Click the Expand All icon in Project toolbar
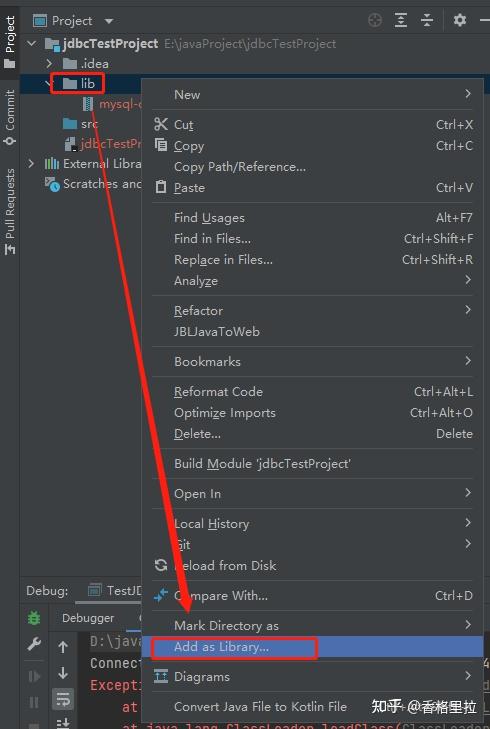 point(401,20)
